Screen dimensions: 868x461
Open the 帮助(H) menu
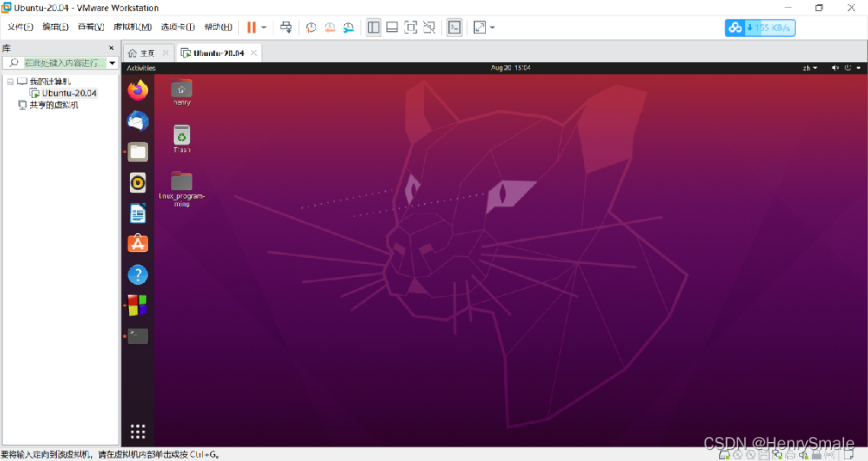pos(219,28)
